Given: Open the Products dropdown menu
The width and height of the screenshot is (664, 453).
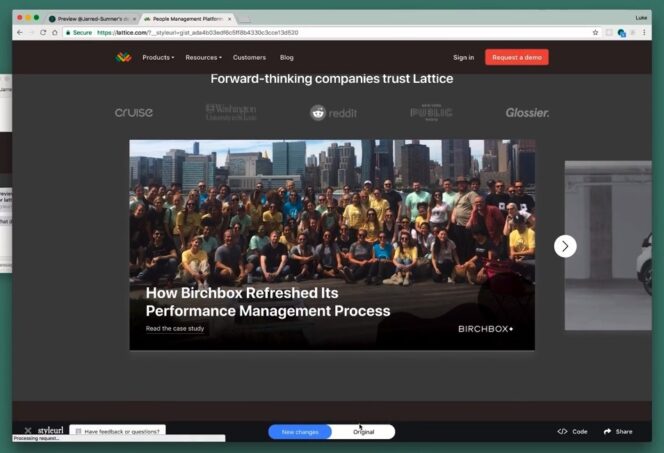Looking at the screenshot, I should (x=158, y=58).
